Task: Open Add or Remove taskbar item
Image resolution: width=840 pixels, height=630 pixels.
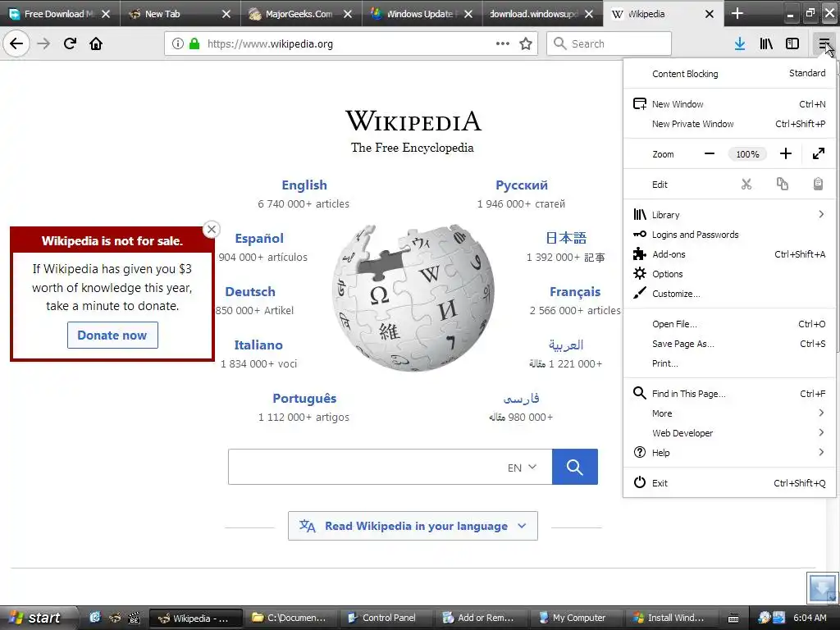Action: (x=478, y=618)
